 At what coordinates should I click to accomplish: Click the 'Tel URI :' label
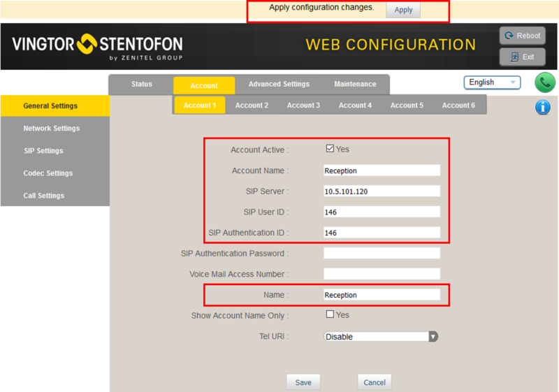(x=274, y=336)
